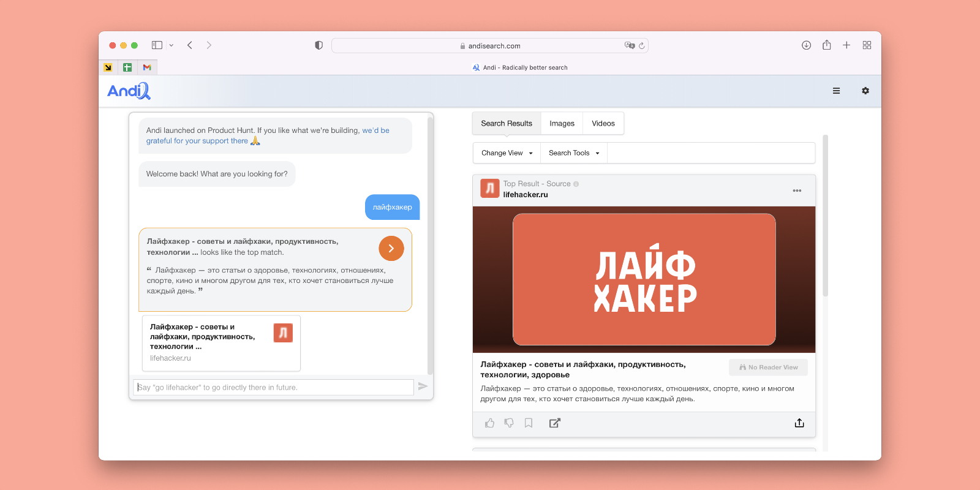This screenshot has height=490, width=980.
Task: Bookmark the Лайфхакер result
Action: pos(529,423)
